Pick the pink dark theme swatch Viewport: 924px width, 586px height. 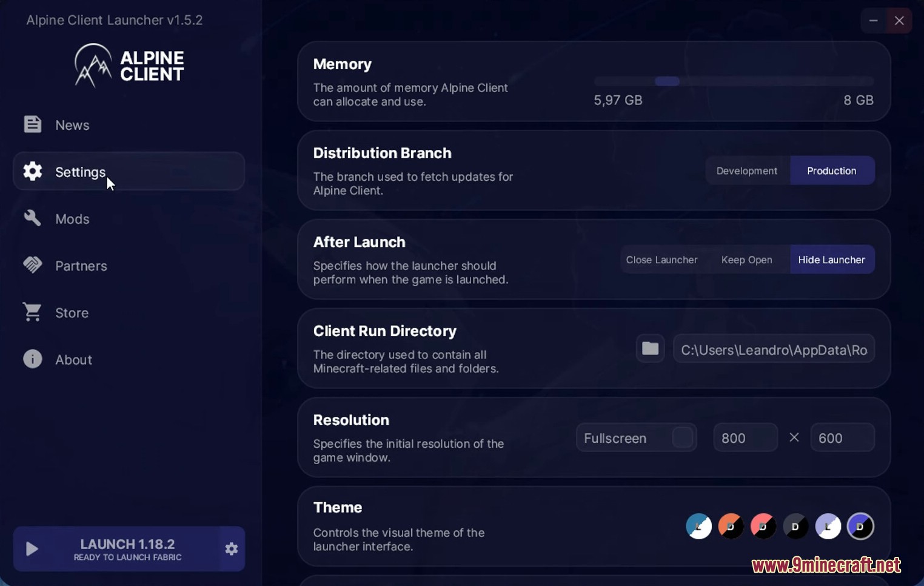763,526
